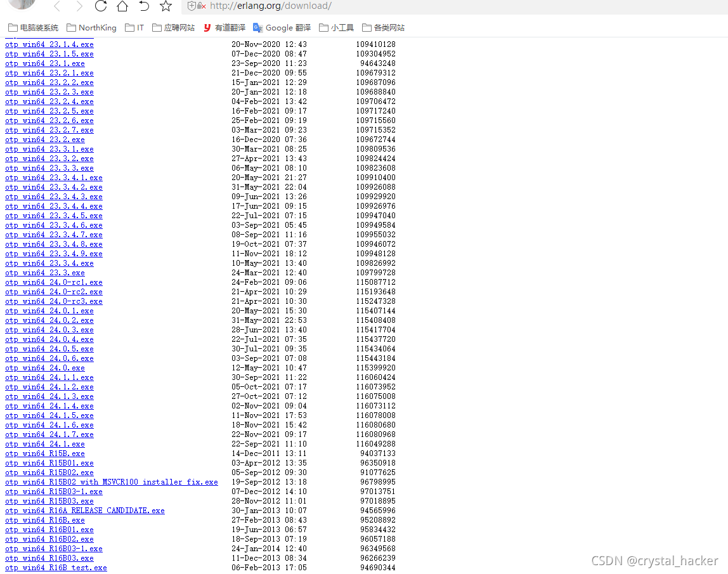Image resolution: width=728 pixels, height=574 pixels.
Task: Download otp_win64_24.1.exe
Action: point(45,445)
